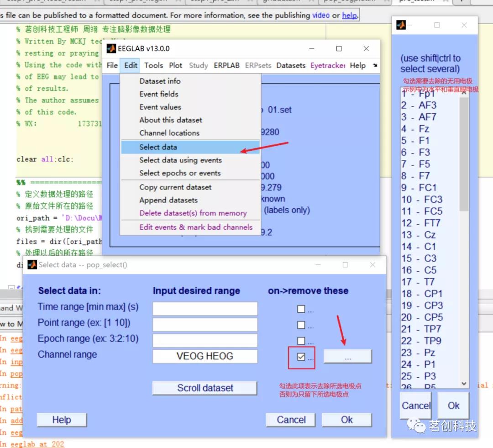Choose Append datasets entry
The height and width of the screenshot is (448, 493).
click(190, 200)
